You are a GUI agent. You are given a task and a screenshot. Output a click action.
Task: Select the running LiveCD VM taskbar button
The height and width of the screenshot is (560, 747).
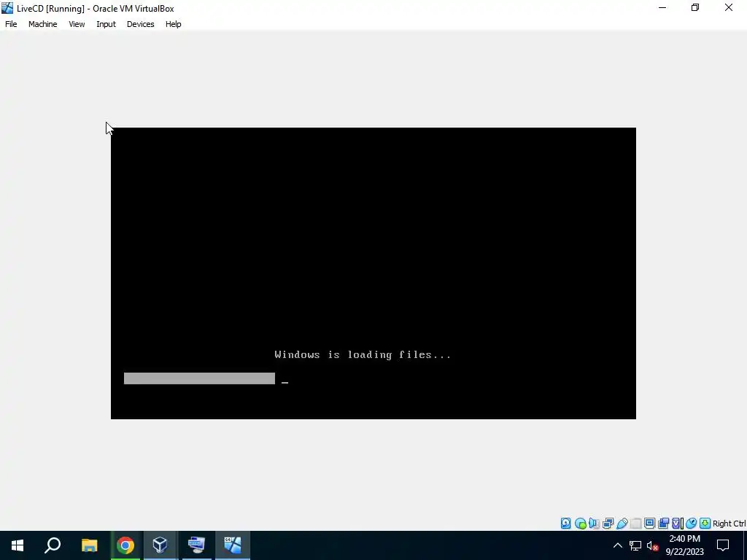point(233,545)
